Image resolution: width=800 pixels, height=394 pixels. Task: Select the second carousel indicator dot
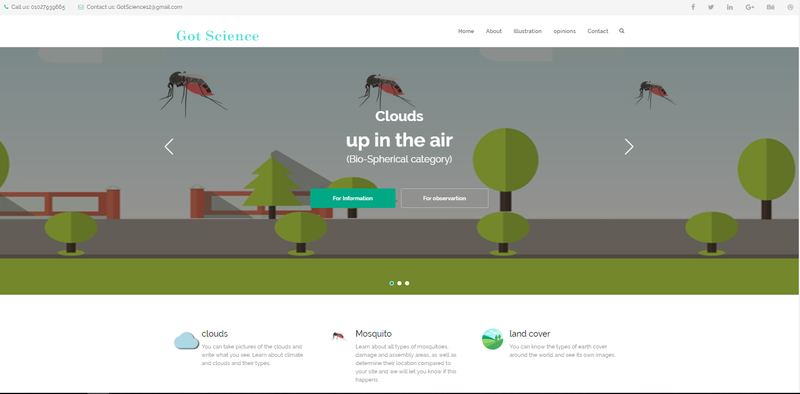(x=399, y=283)
